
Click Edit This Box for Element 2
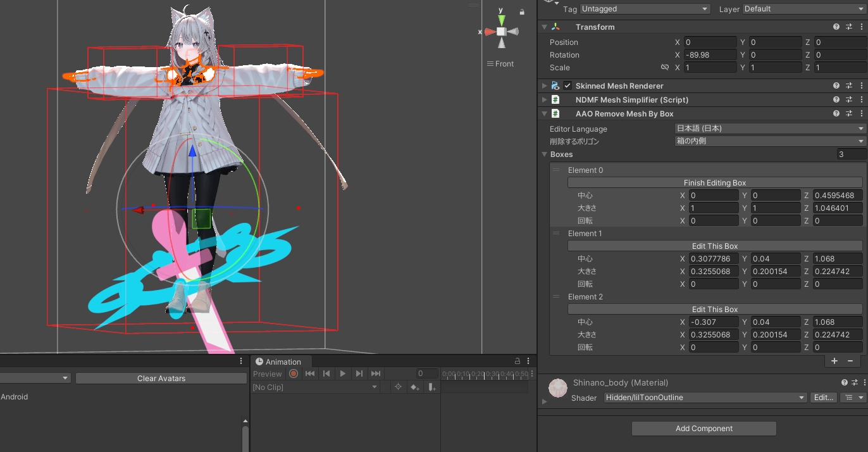pos(715,309)
